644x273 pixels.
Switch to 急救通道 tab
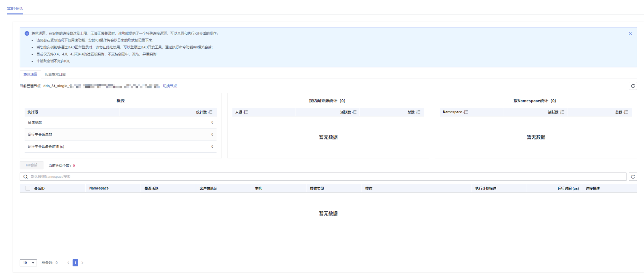[x=30, y=75]
